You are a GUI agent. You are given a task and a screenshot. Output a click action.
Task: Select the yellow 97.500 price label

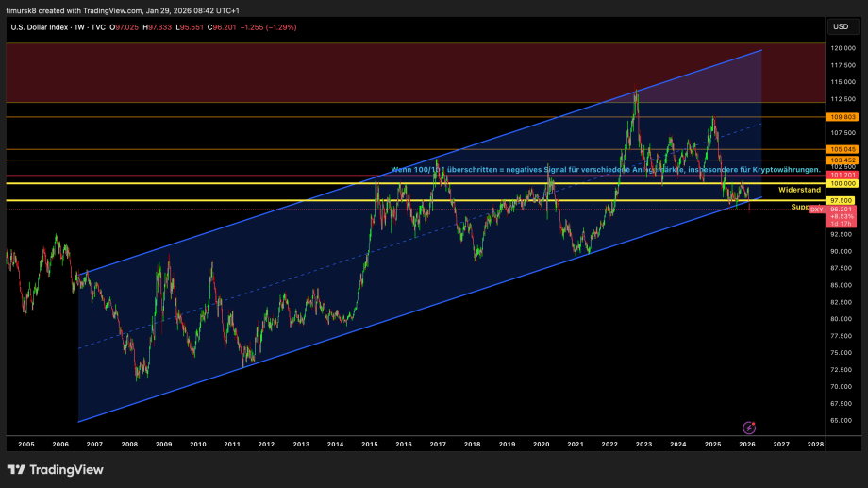pos(841,200)
